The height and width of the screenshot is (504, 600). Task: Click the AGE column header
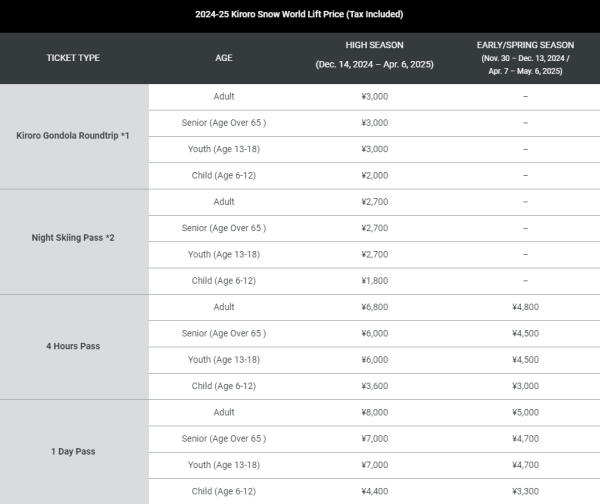pyautogui.click(x=224, y=58)
